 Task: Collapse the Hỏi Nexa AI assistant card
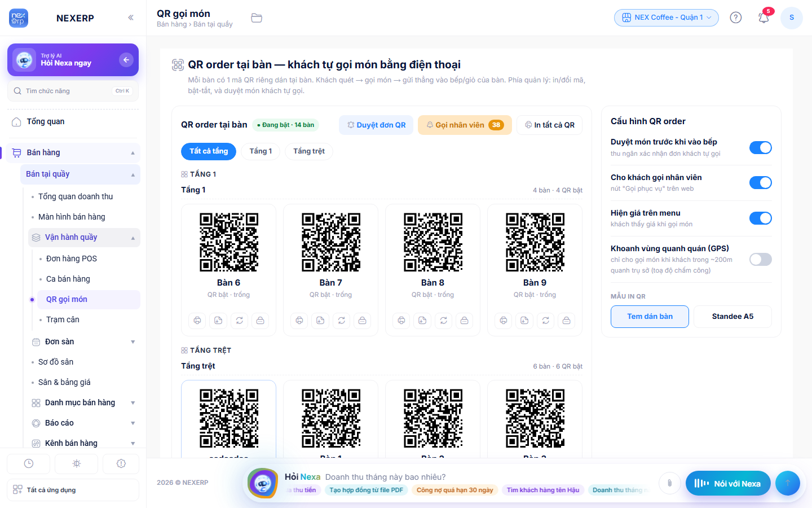coord(126,60)
